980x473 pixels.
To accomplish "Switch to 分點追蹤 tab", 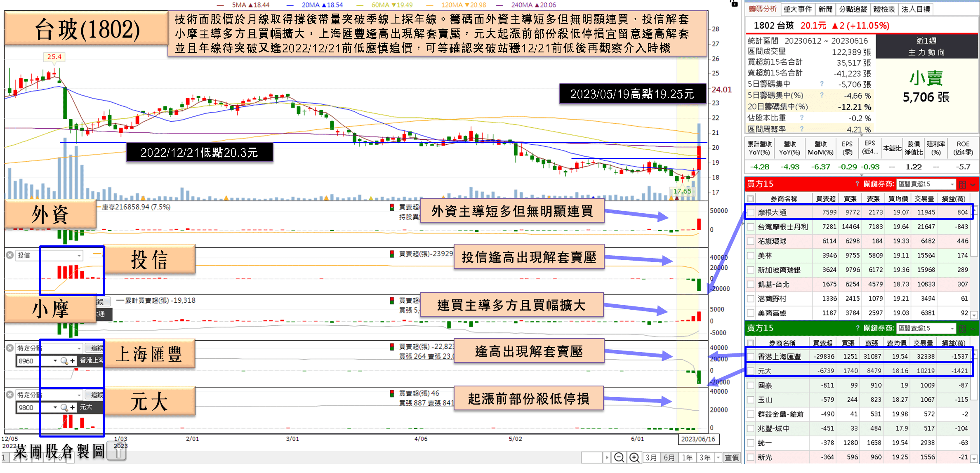I will (853, 9).
